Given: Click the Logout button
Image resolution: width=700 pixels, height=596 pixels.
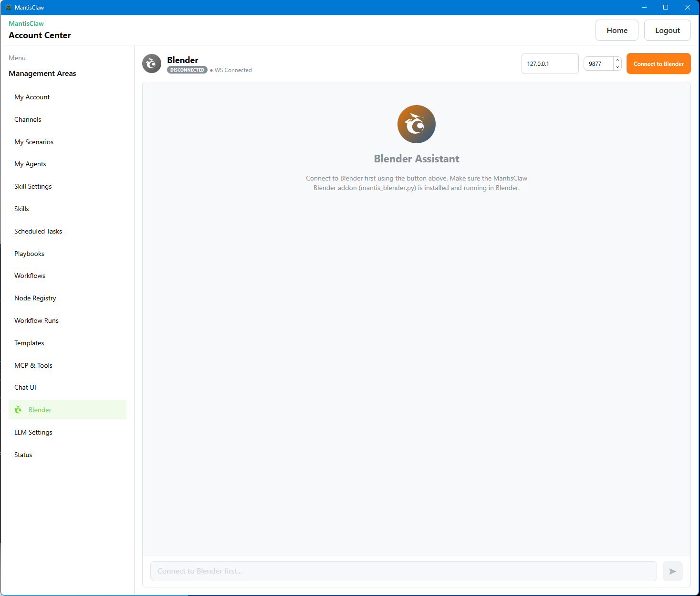Looking at the screenshot, I should click(x=667, y=30).
